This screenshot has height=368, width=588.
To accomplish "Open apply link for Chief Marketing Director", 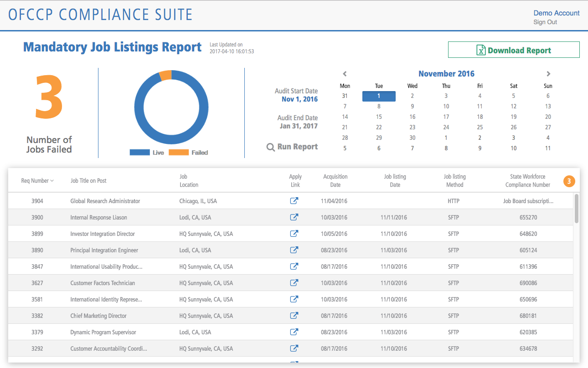I will coord(294,316).
